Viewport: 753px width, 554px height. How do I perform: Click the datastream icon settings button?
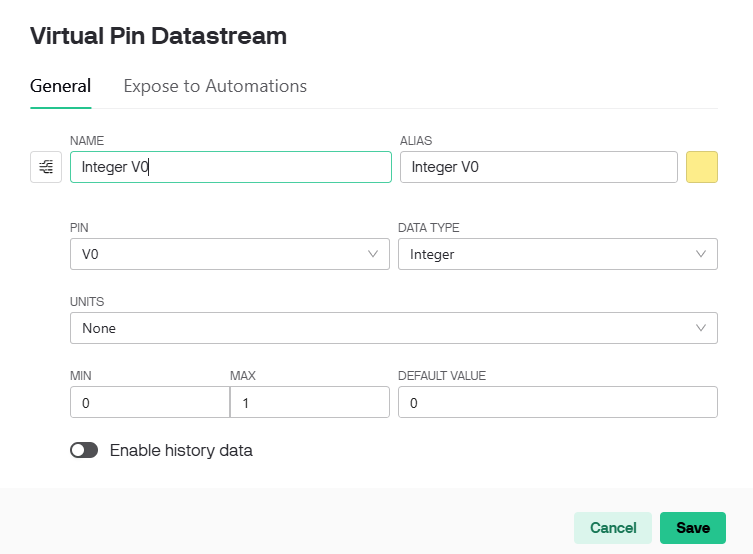pos(46,167)
